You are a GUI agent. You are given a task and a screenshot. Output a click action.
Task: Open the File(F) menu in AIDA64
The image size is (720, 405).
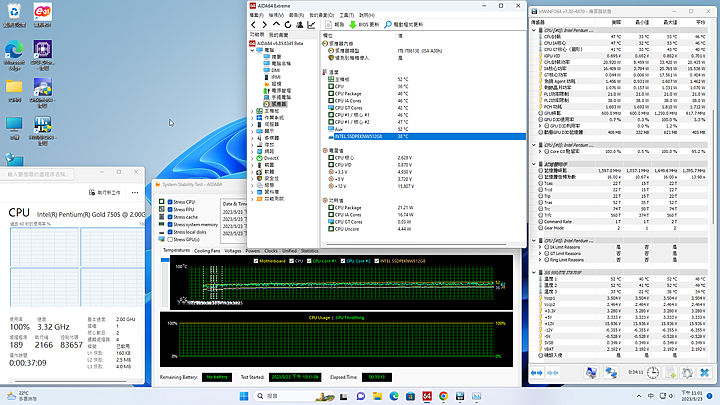pyautogui.click(x=256, y=15)
